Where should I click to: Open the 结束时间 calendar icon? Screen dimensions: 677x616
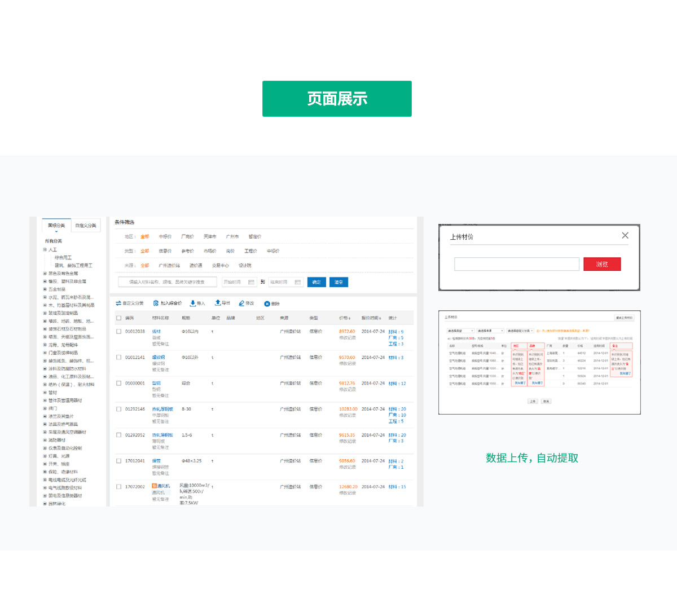[x=297, y=282]
